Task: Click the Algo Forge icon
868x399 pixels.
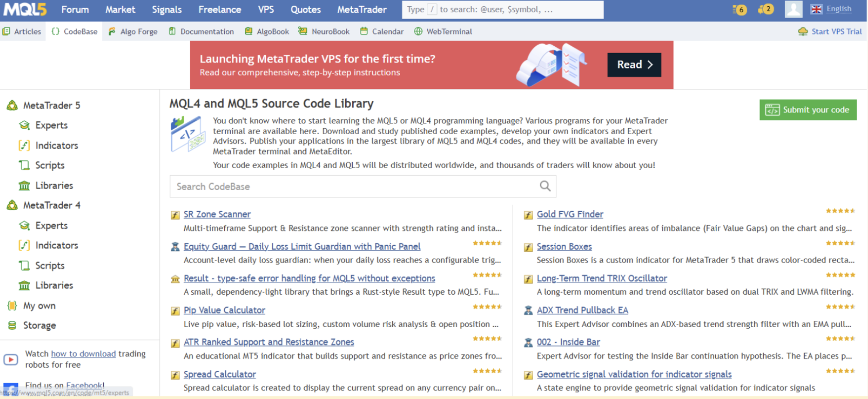Action: (x=112, y=31)
